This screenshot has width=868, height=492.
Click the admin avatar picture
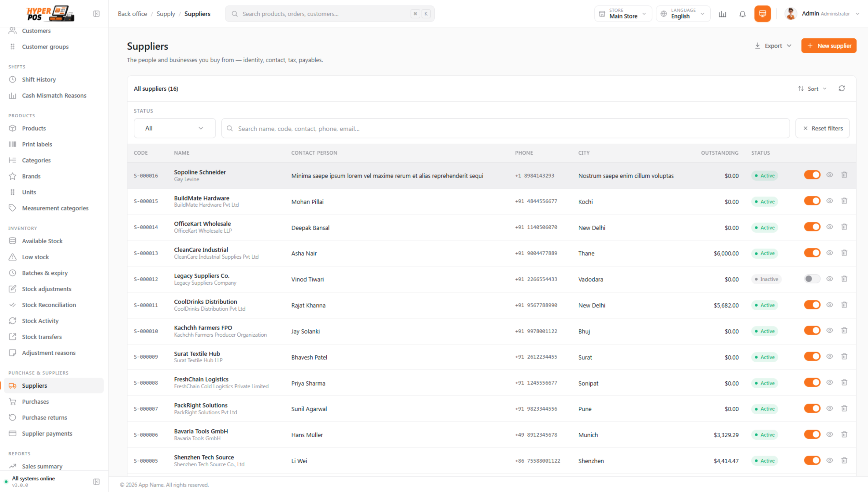[x=790, y=14]
